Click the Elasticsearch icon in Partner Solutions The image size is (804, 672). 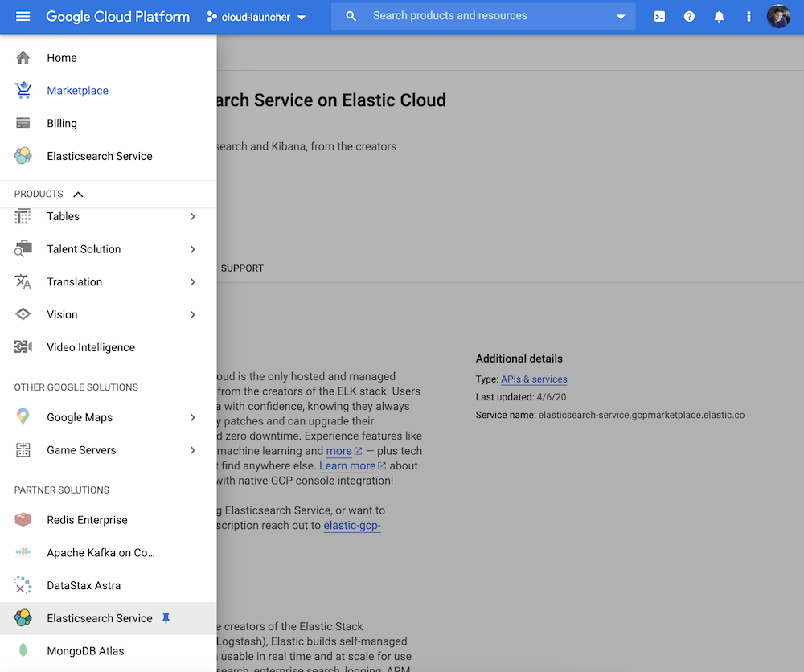coord(23,617)
